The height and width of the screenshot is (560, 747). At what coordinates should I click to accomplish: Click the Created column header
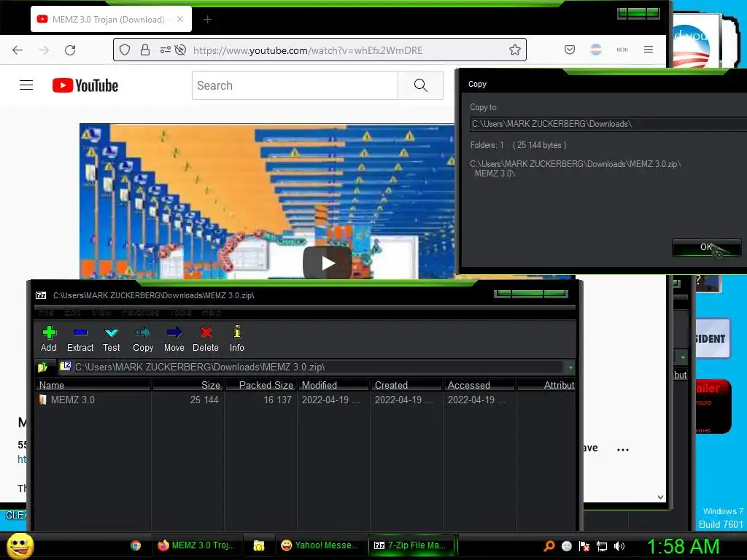coord(407,385)
